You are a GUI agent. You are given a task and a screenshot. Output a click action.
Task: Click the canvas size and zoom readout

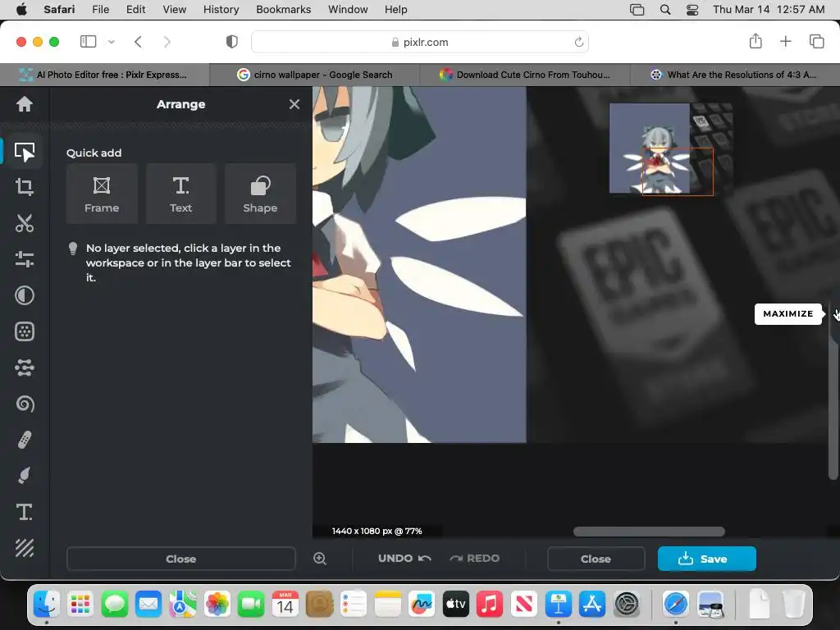pyautogui.click(x=377, y=531)
